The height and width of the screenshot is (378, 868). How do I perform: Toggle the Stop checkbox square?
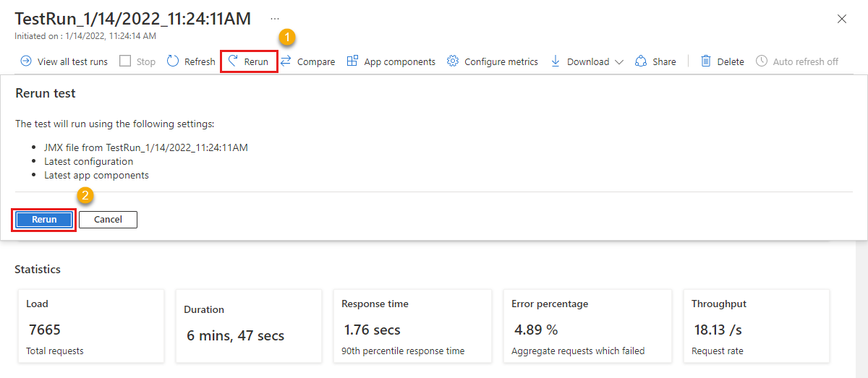point(125,61)
